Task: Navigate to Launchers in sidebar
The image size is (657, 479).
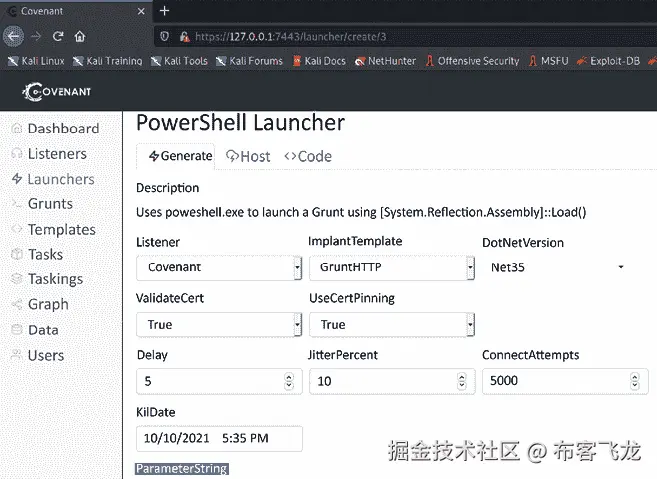Action: tap(61, 179)
